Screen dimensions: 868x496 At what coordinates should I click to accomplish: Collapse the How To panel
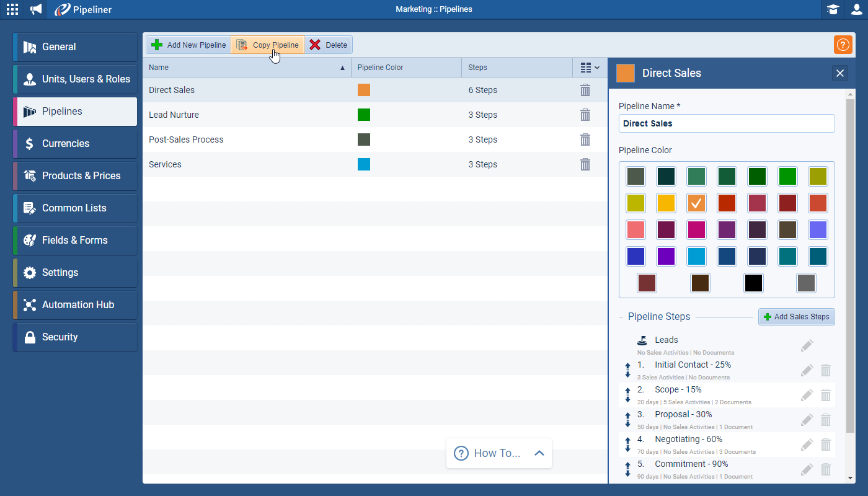click(x=538, y=453)
